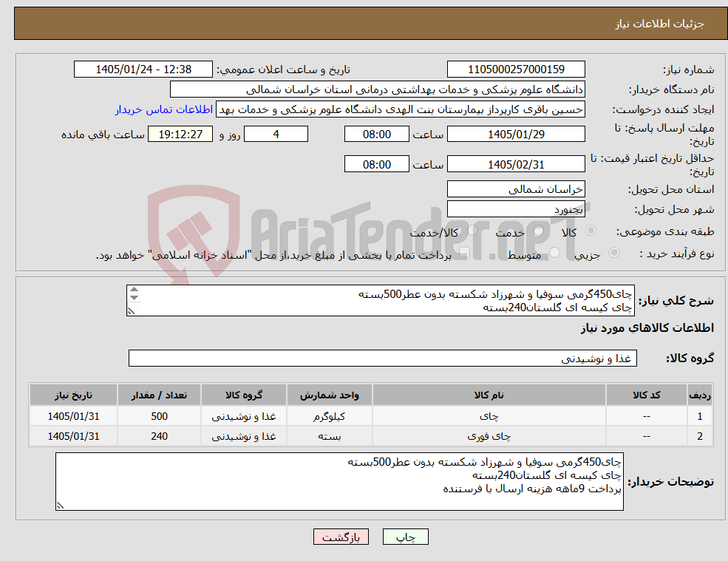This screenshot has width=728, height=561.
Task: Click the گروه کالا column header
Action: [x=244, y=395]
